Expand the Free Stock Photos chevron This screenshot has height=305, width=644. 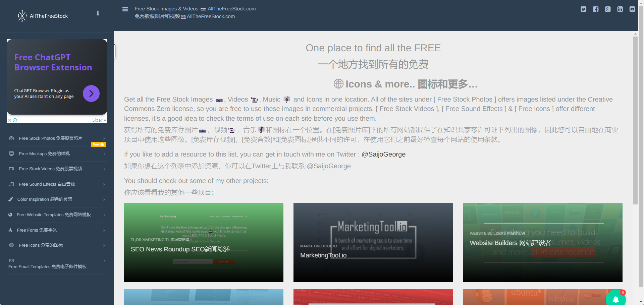tap(104, 138)
